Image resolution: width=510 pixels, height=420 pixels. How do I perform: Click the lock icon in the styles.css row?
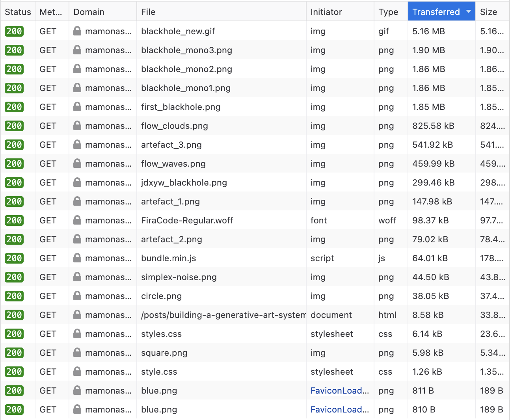[77, 334]
